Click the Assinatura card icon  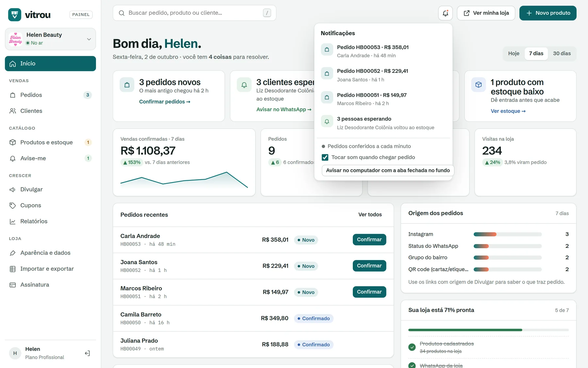pyautogui.click(x=13, y=285)
